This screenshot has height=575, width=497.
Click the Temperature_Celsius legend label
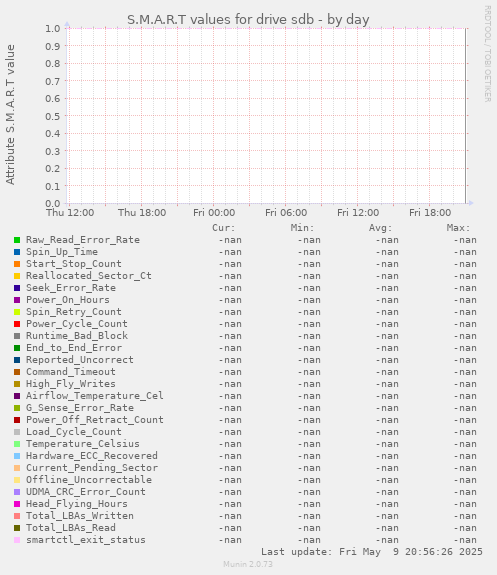(83, 444)
